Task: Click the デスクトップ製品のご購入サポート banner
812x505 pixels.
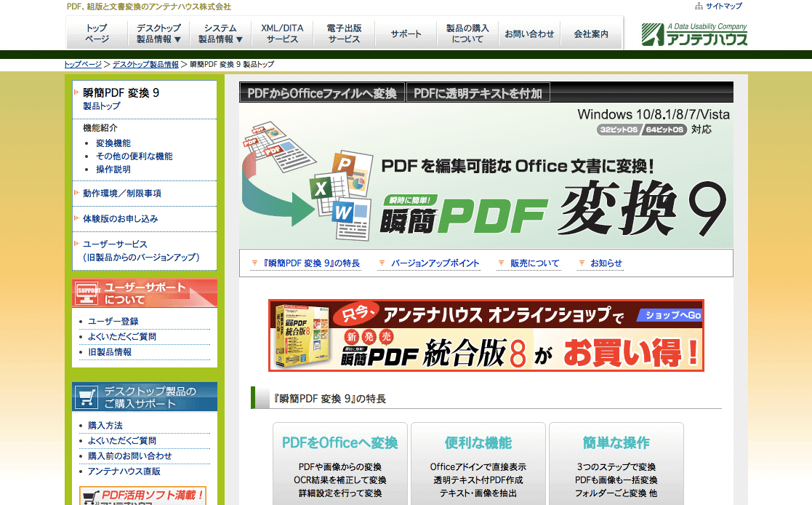Action: tap(145, 397)
